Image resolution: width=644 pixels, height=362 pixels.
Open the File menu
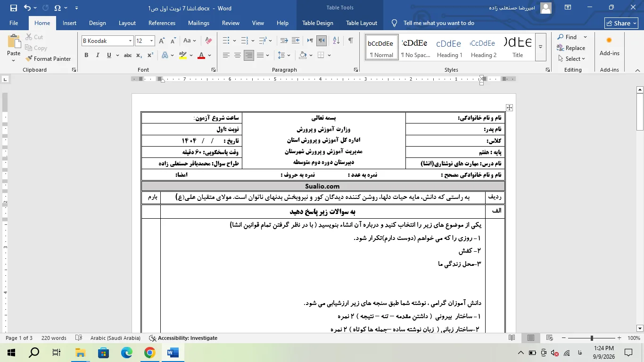coord(14,23)
